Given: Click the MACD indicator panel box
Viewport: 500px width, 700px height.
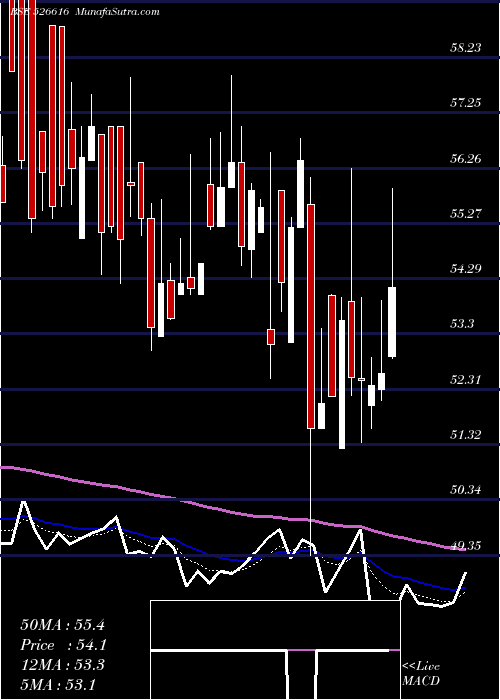Looking at the screenshot, I should click(275, 650).
